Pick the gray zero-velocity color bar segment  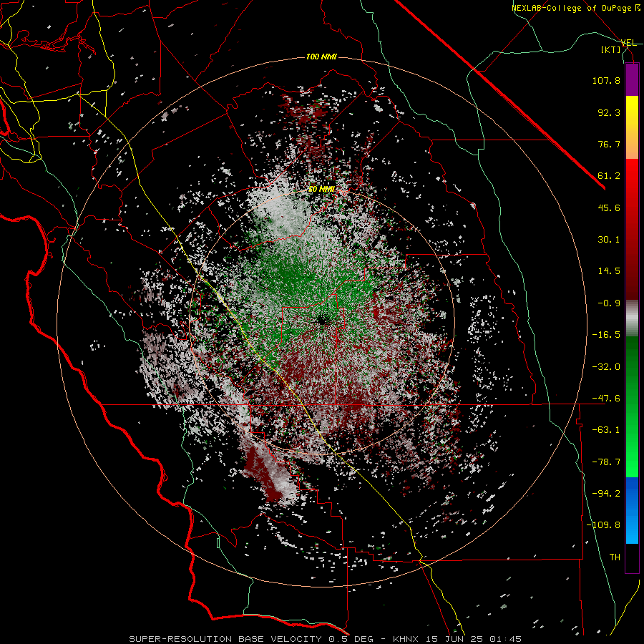[x=632, y=318]
